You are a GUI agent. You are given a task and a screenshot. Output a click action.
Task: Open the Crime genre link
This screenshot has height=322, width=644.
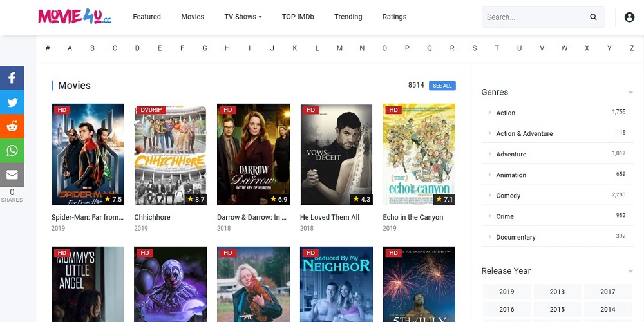click(x=505, y=216)
